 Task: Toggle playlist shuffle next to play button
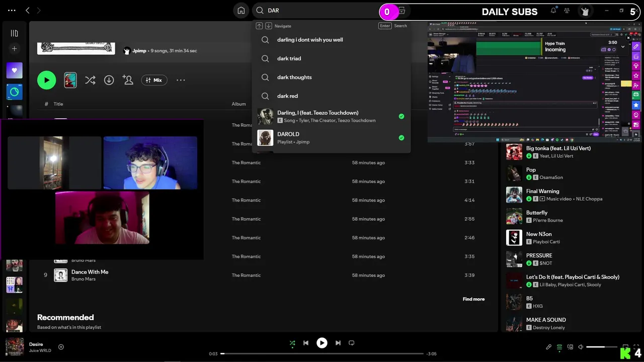coord(90,80)
